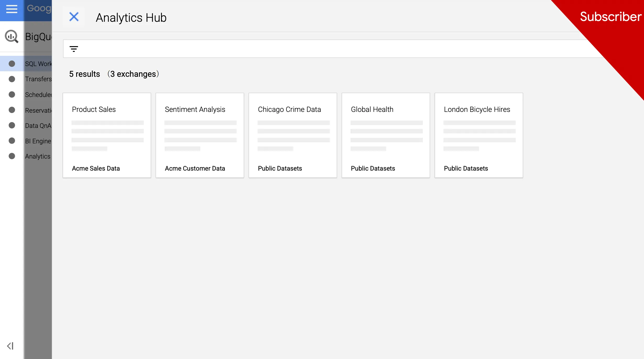Select the SQL Workspace sidebar icon
Screen dimensions: 644x359
tap(12, 64)
